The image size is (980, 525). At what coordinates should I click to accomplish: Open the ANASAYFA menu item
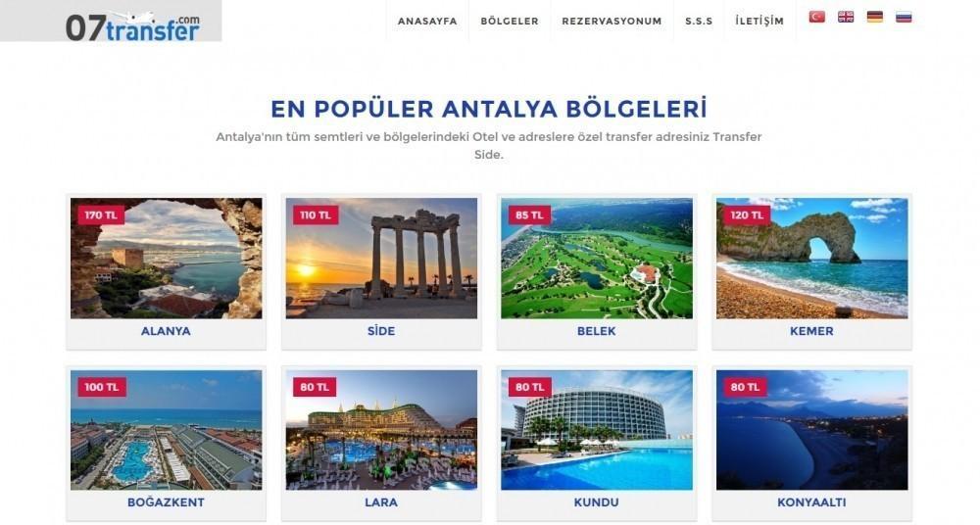(x=427, y=22)
